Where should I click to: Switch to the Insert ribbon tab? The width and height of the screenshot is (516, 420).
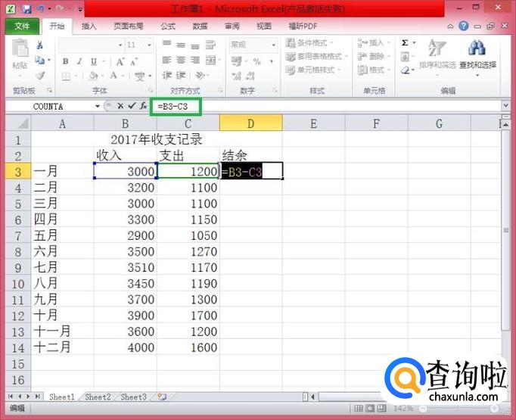pos(89,26)
